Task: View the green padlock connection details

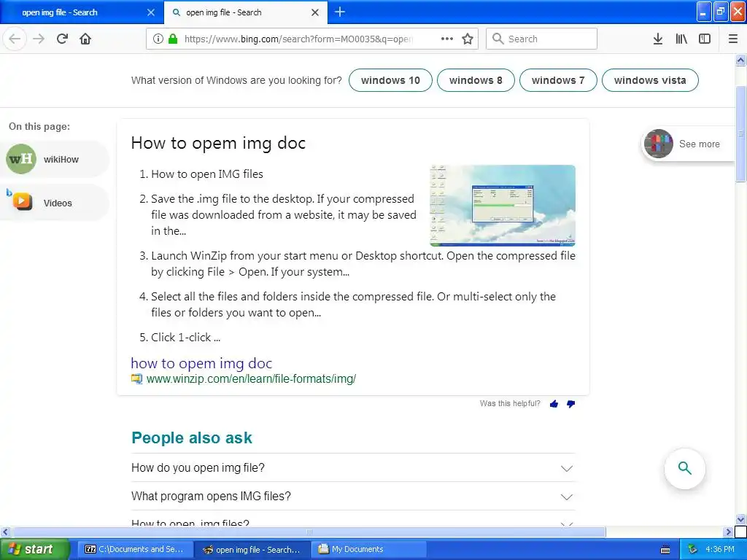Action: [173, 39]
